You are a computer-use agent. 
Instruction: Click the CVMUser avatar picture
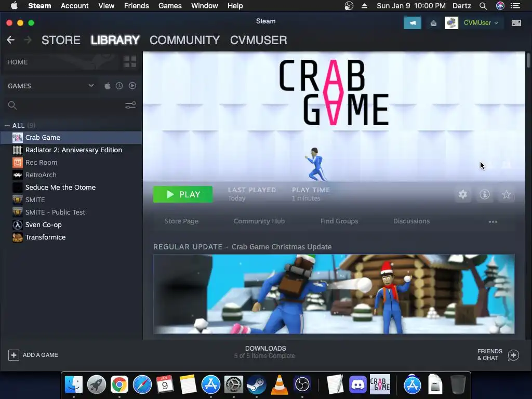pos(451,23)
